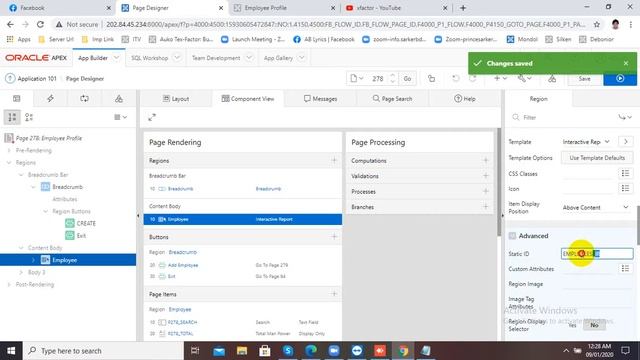The width and height of the screenshot is (640, 360).
Task: Click the Shared Components toolbar icon
Action: pyautogui.click(x=552, y=78)
